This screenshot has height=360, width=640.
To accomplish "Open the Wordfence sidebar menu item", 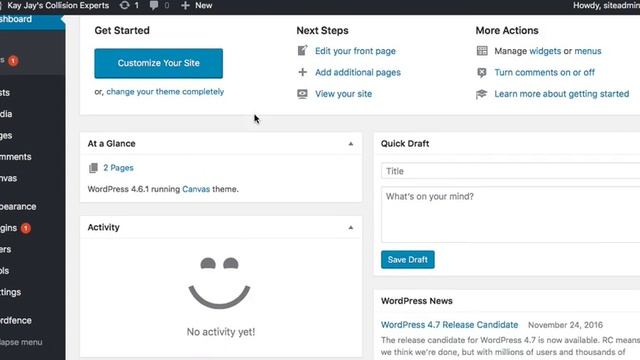I will coord(32,320).
